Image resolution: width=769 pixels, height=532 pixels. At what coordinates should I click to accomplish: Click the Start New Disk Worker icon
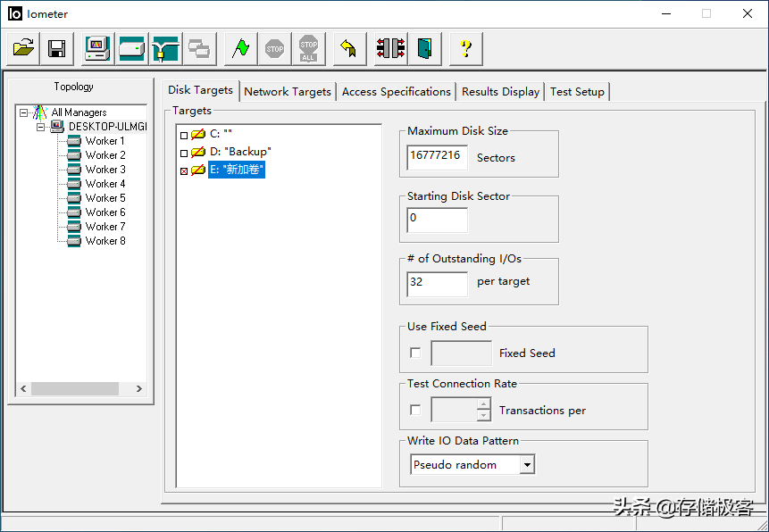[132, 48]
